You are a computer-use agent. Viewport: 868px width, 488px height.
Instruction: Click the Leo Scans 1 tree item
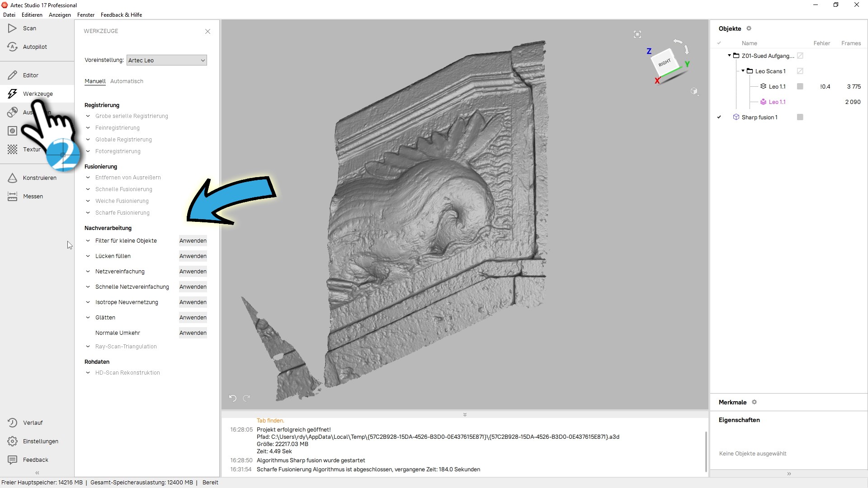(769, 71)
